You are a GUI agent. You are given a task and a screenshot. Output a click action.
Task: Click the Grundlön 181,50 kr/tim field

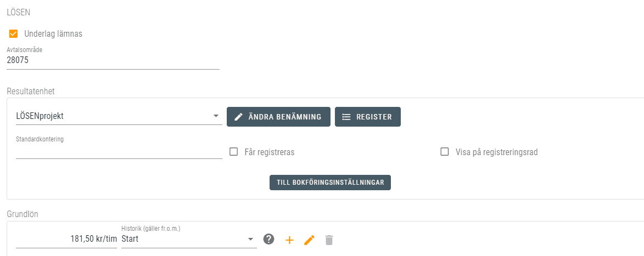66,240
